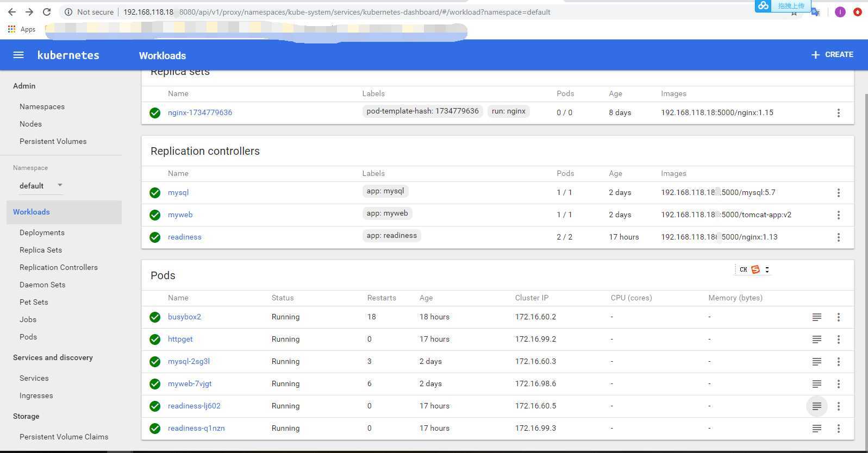
Task: Open actions menu for readiness-lj602 pod
Action: point(839,406)
